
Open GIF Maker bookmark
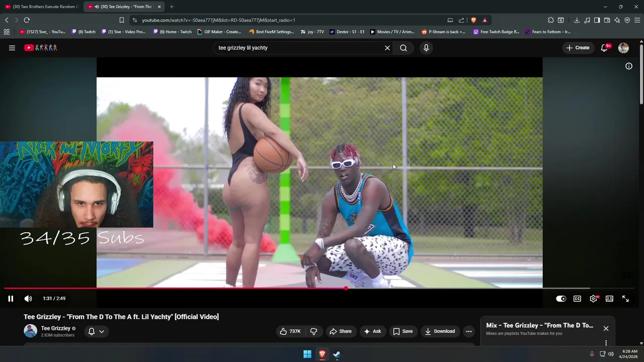coord(219,32)
